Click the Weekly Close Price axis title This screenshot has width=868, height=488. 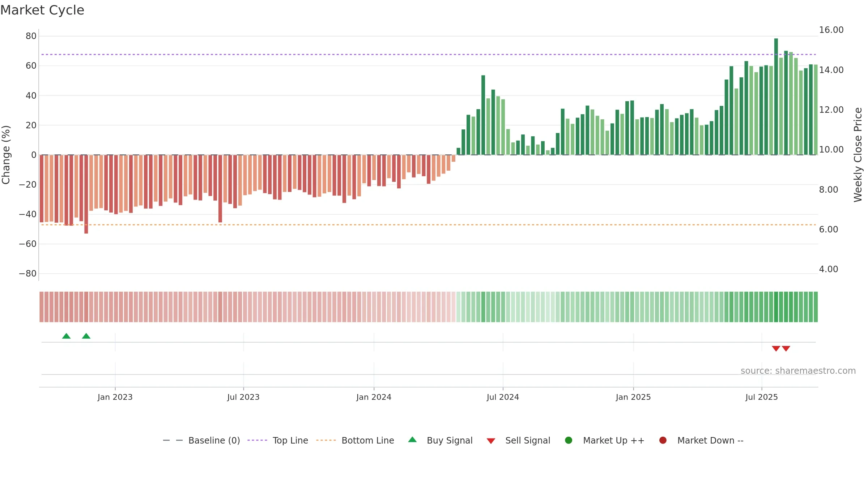click(858, 155)
